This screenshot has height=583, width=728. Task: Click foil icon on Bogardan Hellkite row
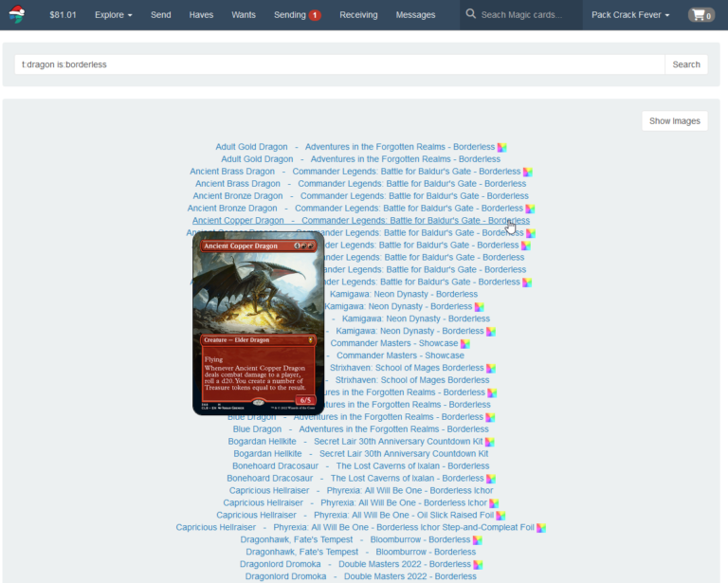click(489, 443)
